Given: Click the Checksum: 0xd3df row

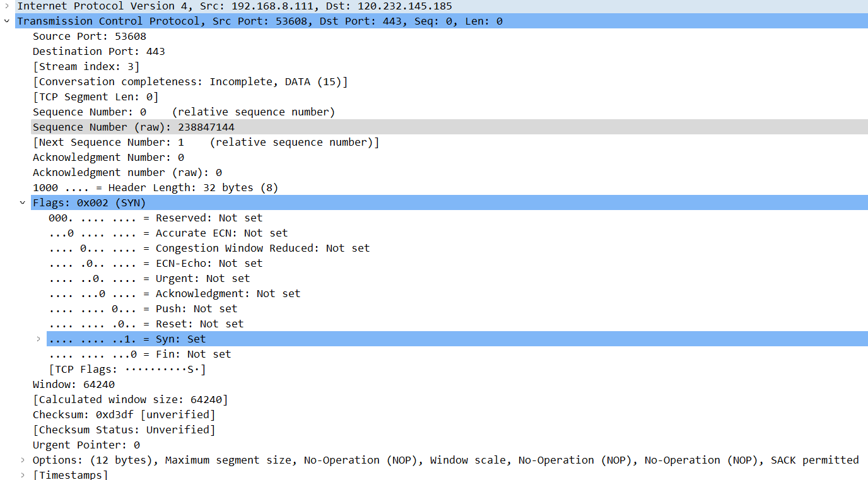Looking at the screenshot, I should (124, 414).
